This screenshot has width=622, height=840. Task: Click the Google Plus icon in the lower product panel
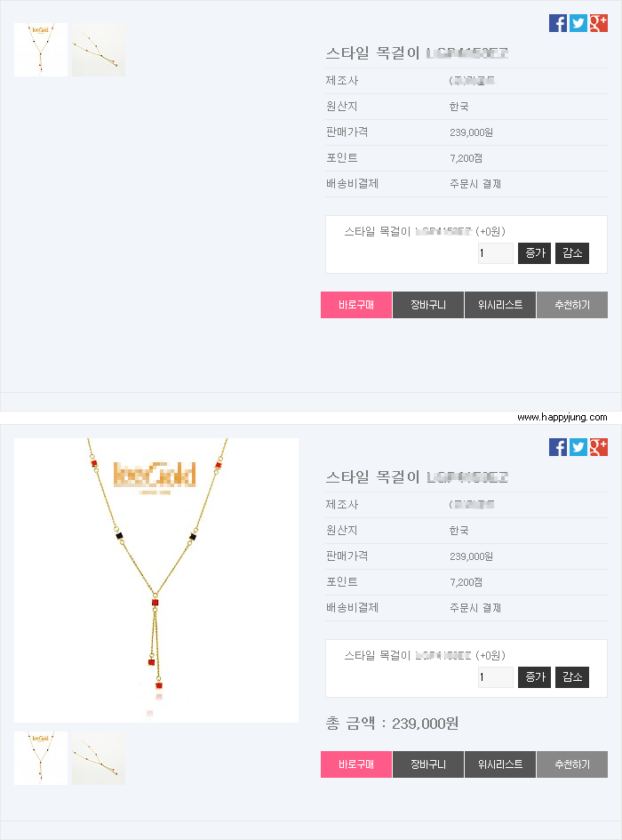tap(598, 447)
